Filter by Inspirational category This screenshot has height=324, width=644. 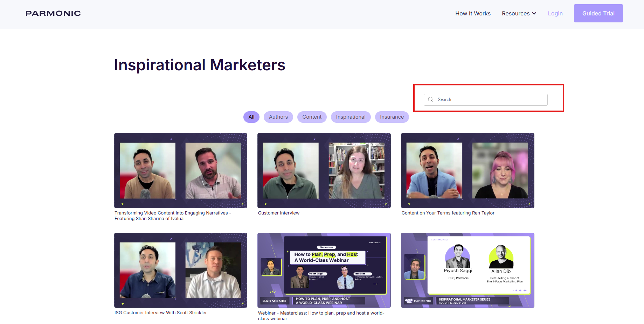pyautogui.click(x=351, y=117)
